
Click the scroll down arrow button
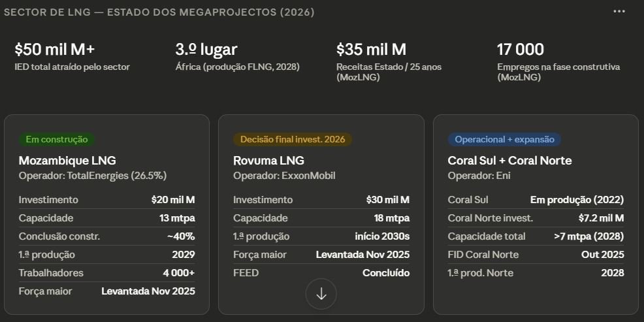(x=321, y=294)
